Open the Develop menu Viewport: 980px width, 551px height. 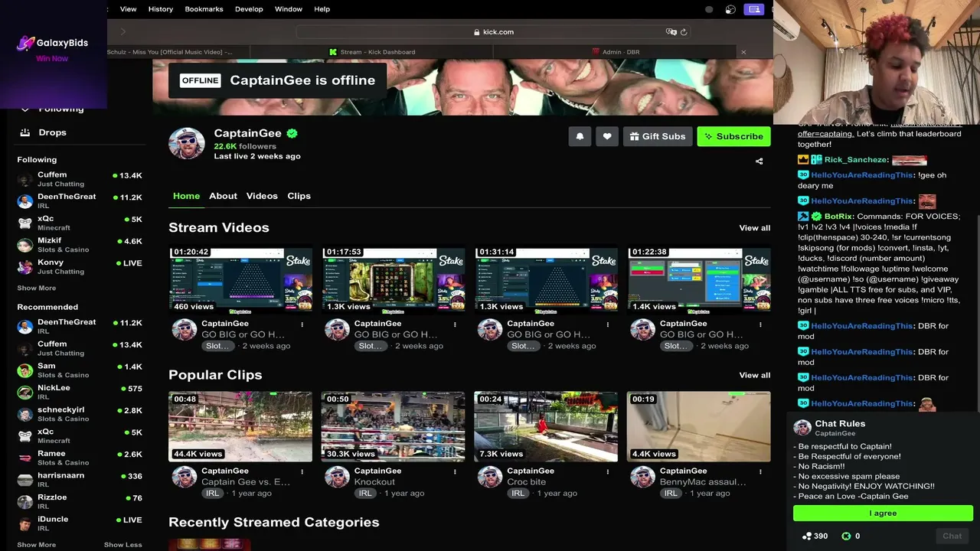point(249,9)
